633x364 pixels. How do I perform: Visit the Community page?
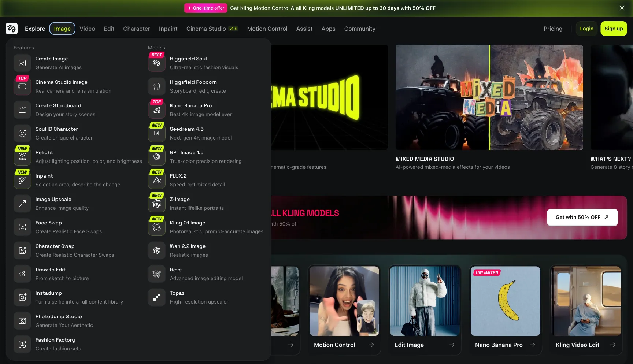pyautogui.click(x=360, y=29)
